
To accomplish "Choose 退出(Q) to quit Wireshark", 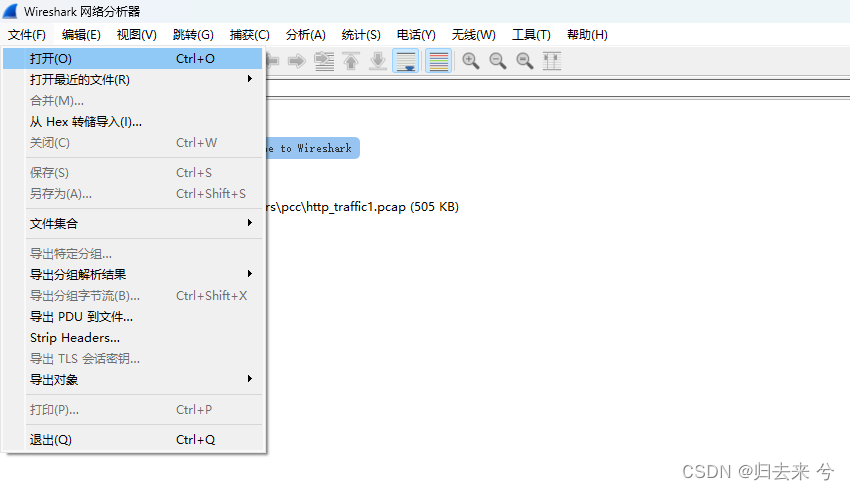I will [133, 440].
